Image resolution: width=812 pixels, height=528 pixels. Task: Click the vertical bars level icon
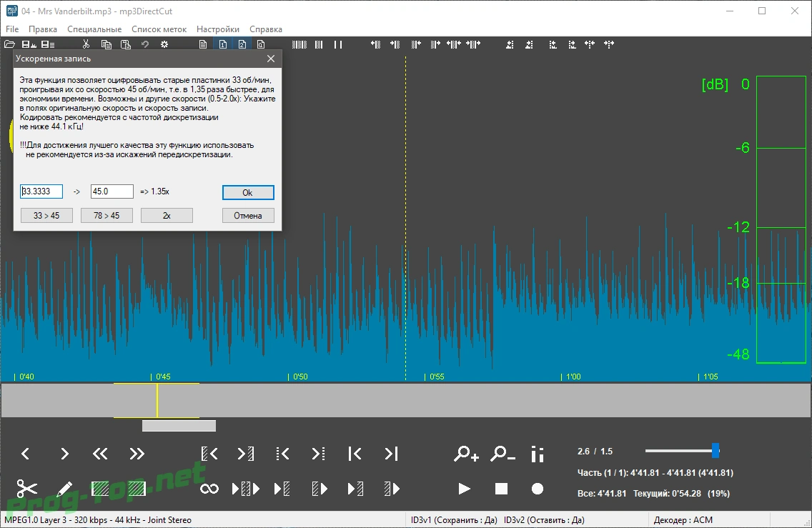tap(538, 454)
